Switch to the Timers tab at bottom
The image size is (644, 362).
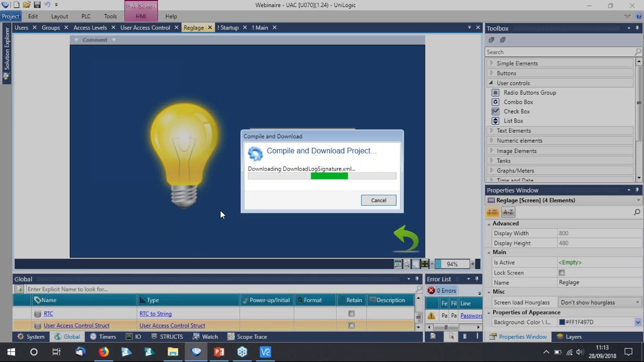[103, 337]
